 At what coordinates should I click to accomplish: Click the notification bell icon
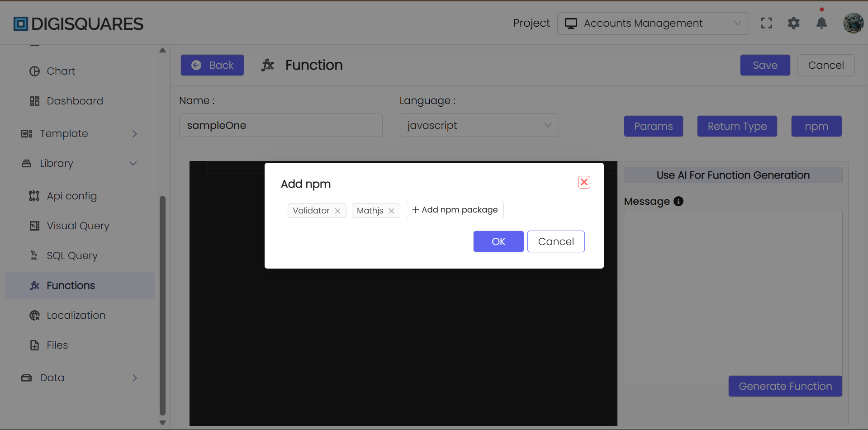click(x=821, y=23)
